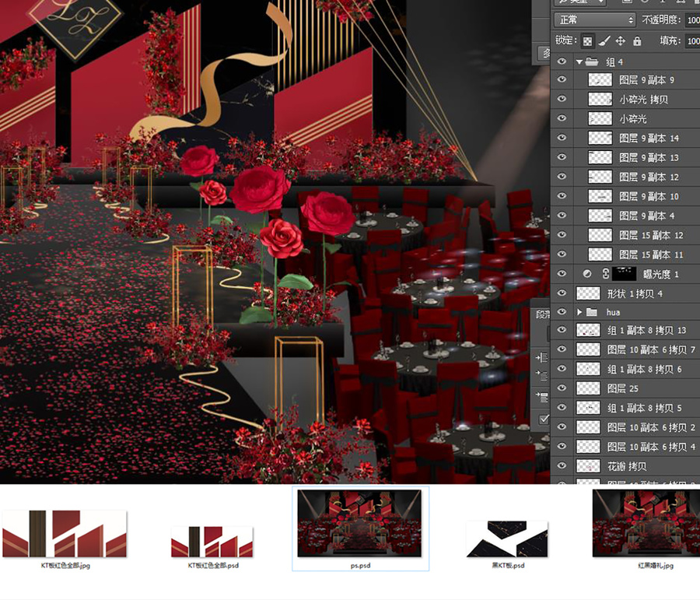Toggle visibility of layer 小碎光 拷贝
This screenshot has height=600, width=700.
pyautogui.click(x=562, y=99)
